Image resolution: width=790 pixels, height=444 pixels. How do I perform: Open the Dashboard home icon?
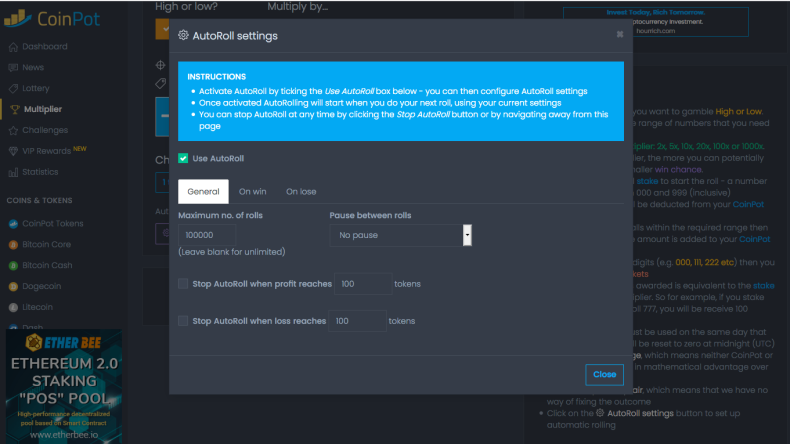tap(13, 47)
